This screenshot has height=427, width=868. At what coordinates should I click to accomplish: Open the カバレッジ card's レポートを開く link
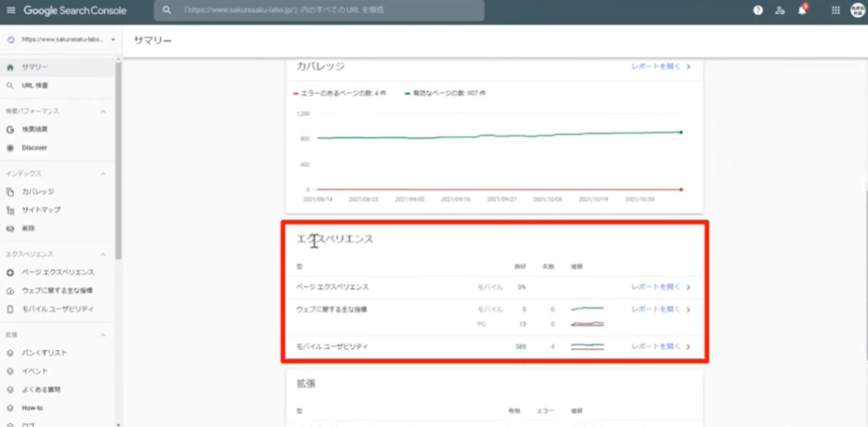click(656, 67)
